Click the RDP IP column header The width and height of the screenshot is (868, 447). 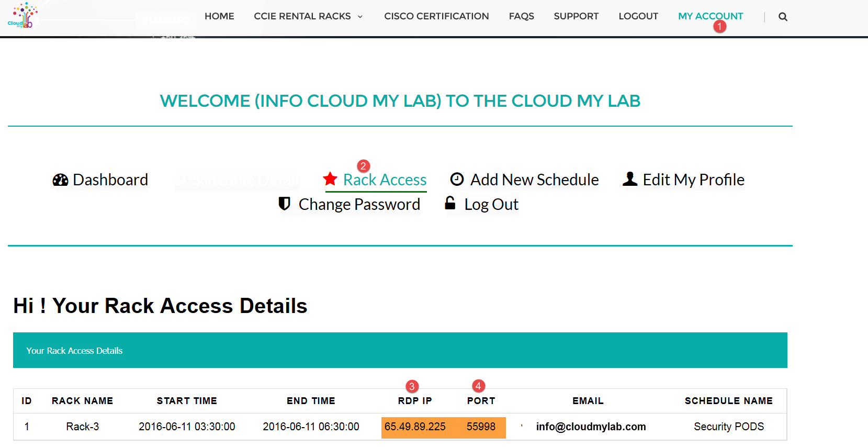[415, 401]
